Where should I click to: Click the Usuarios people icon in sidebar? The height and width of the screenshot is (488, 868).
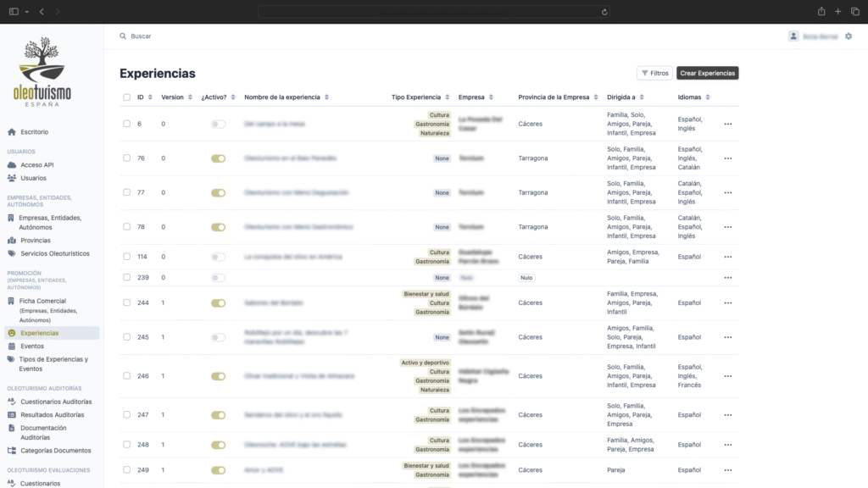click(x=12, y=178)
